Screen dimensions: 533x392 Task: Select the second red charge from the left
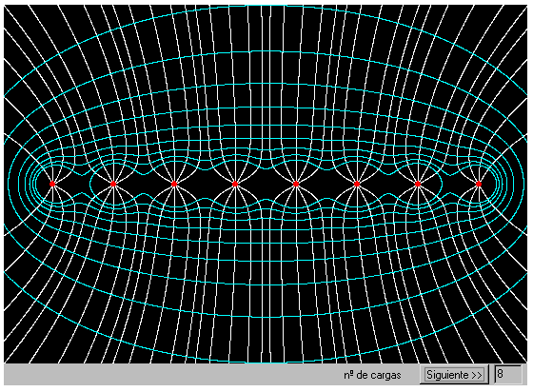(x=113, y=184)
